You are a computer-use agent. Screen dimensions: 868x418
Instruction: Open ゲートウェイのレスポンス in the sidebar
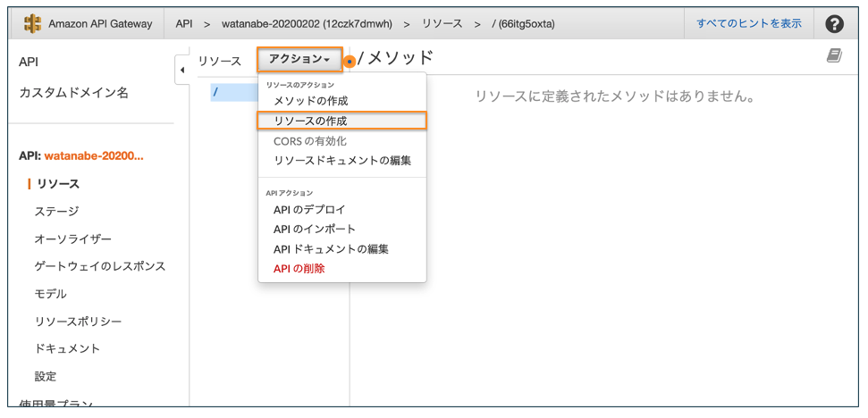[x=99, y=266]
